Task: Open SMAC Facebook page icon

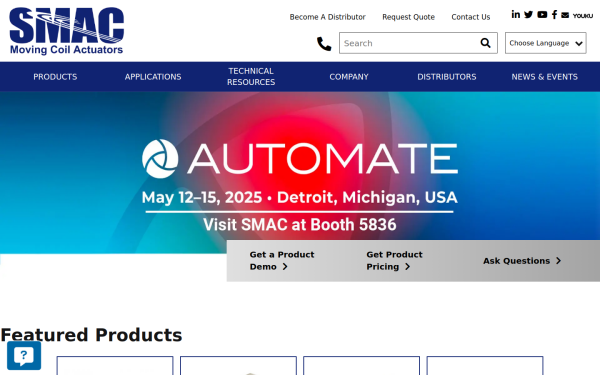Action: 554,15
